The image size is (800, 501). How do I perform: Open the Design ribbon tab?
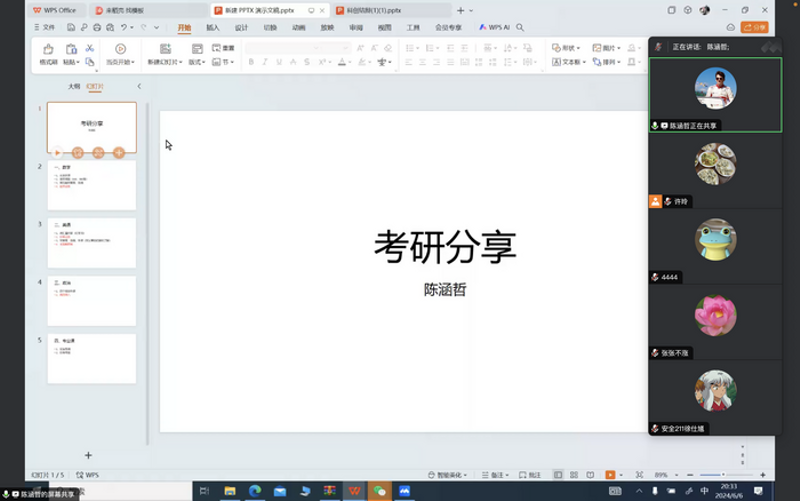click(x=241, y=28)
